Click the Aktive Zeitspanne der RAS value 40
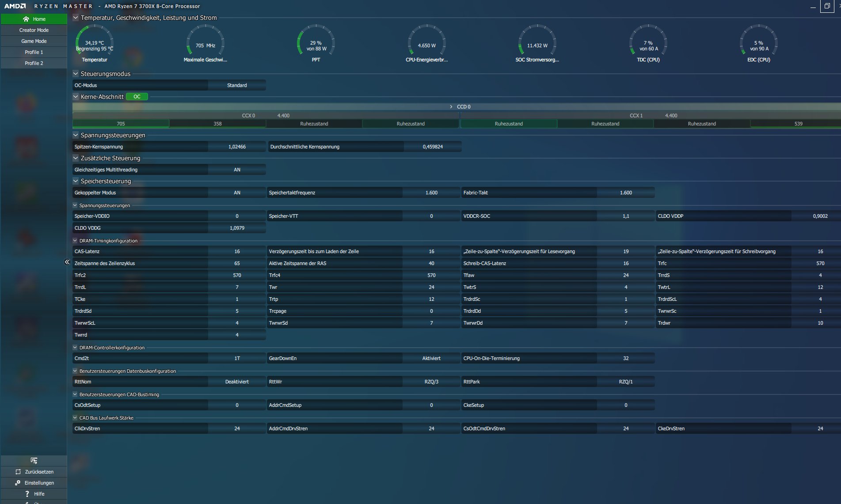 (431, 263)
